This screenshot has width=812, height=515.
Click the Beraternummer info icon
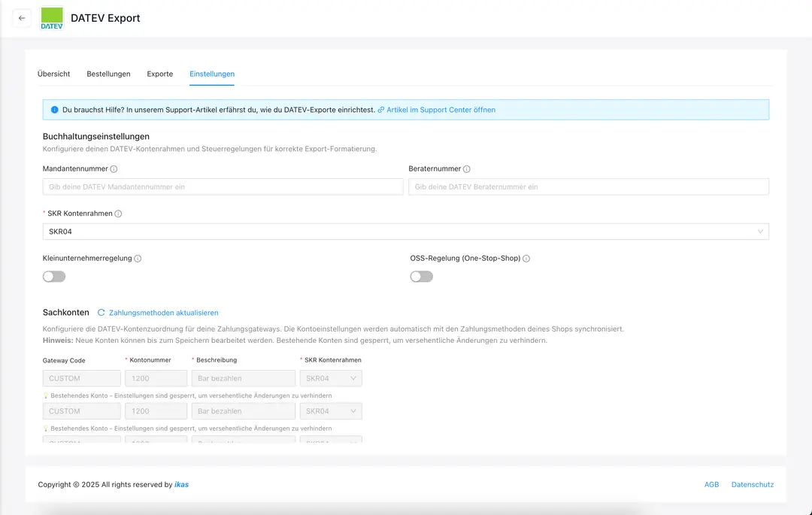467,169
